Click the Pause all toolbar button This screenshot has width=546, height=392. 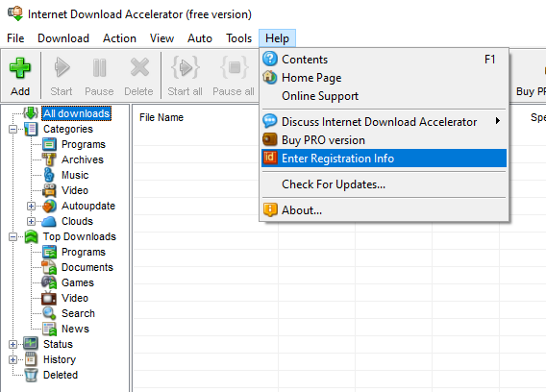point(234,76)
